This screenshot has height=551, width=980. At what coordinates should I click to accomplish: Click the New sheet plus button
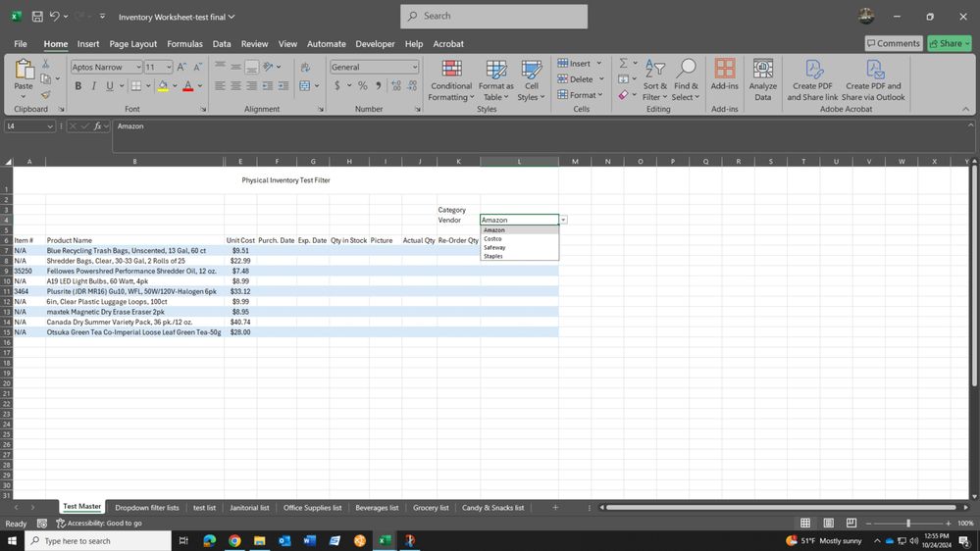(555, 507)
